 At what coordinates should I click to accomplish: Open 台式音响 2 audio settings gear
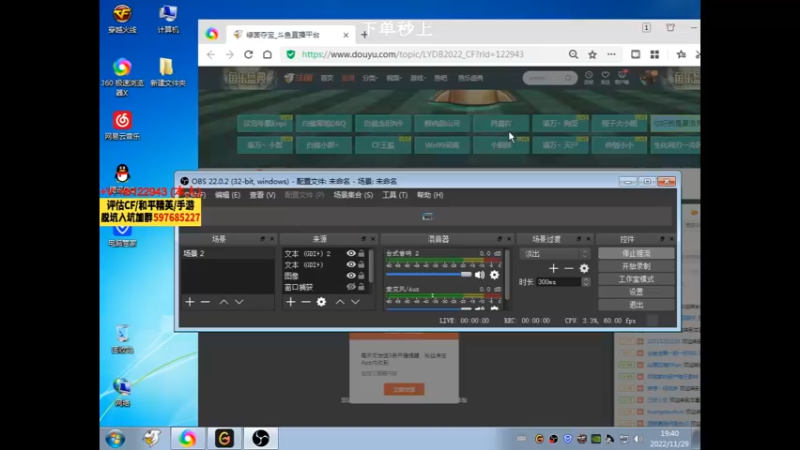pos(494,275)
